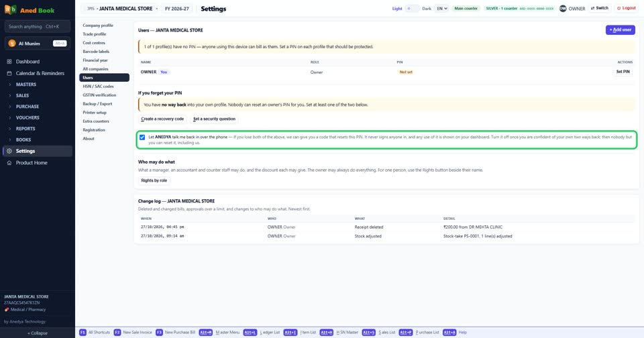Click the Alt+H HSN Master badge
644x338 pixels.
click(327, 332)
